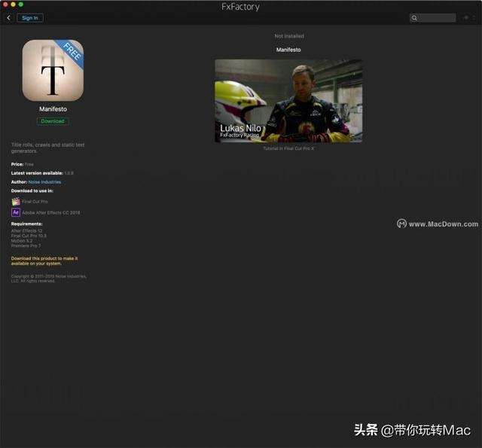
Task: Click 'Download this product to make it available' notice
Action: (x=44, y=261)
